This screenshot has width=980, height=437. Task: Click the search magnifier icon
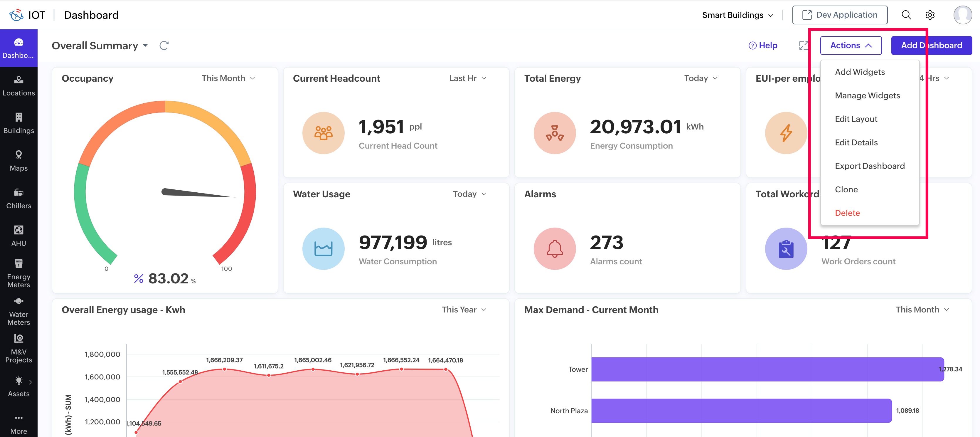(x=906, y=15)
